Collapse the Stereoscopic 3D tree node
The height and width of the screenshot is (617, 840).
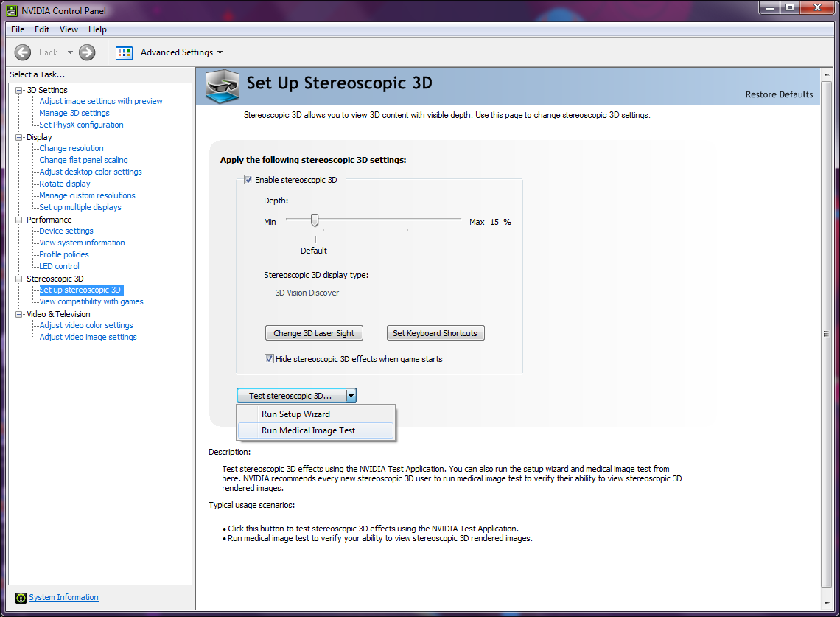[18, 279]
